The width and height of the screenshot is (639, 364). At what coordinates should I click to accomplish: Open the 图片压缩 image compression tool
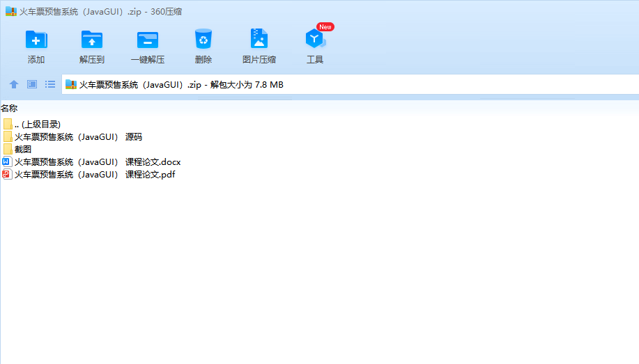click(x=259, y=39)
